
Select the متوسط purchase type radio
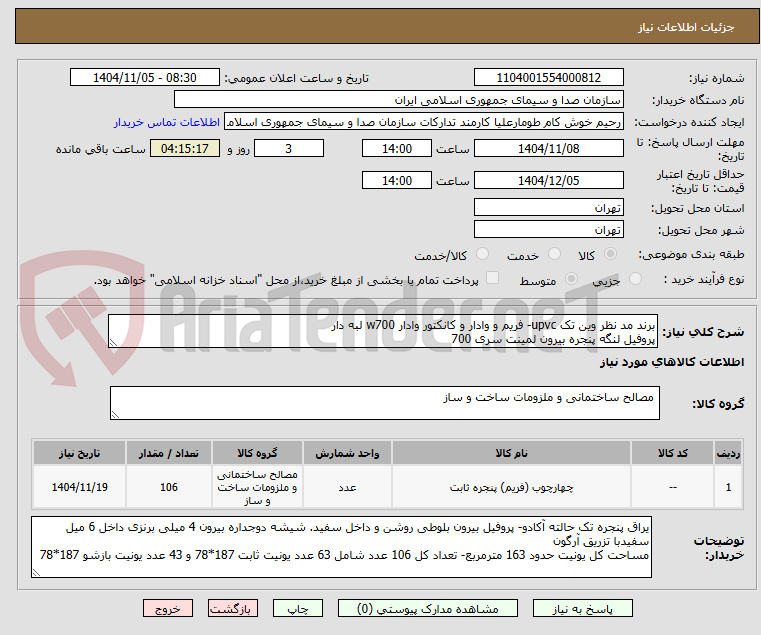[571, 279]
